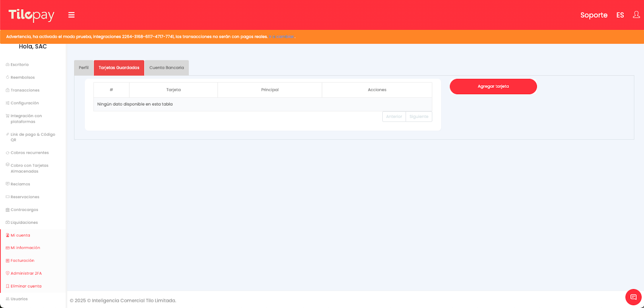This screenshot has width=644, height=308.
Task: Click the Anterior pagination button
Action: [x=394, y=117]
